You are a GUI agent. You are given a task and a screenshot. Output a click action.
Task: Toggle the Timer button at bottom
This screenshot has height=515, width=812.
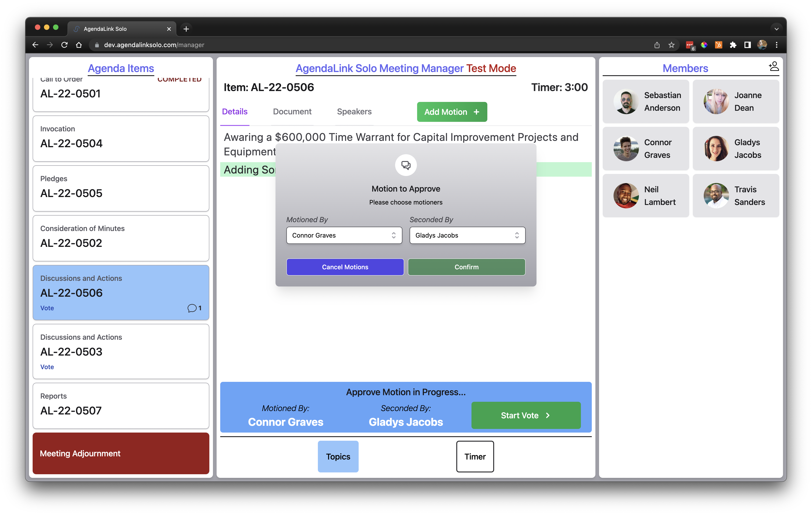[475, 456]
